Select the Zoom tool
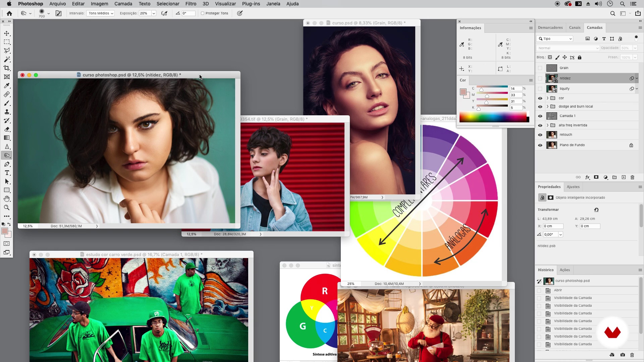The height and width of the screenshot is (362, 644). pos(7,208)
